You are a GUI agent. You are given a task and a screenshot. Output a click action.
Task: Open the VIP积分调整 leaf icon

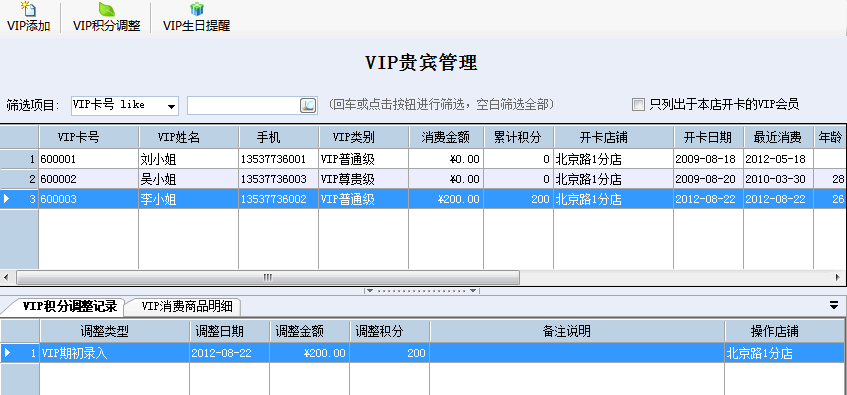point(106,9)
